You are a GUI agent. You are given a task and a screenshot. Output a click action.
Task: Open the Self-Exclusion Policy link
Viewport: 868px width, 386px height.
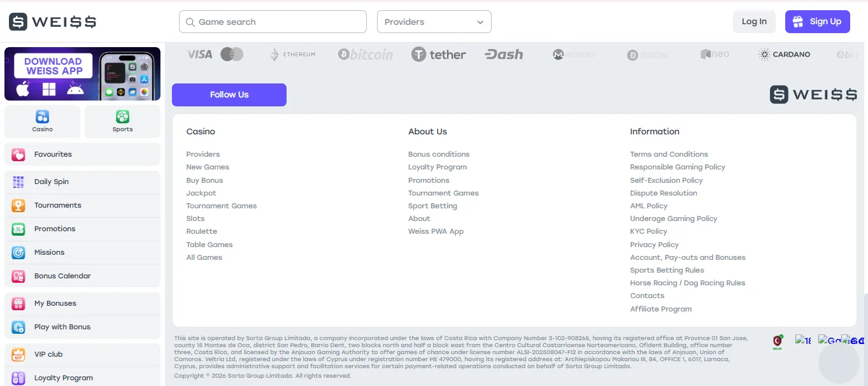coord(666,180)
